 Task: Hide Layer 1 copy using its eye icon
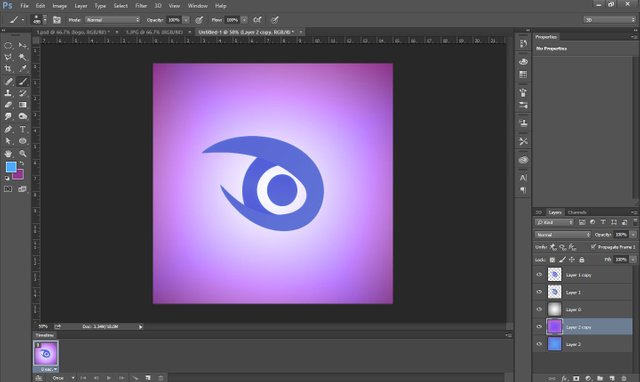pyautogui.click(x=539, y=275)
